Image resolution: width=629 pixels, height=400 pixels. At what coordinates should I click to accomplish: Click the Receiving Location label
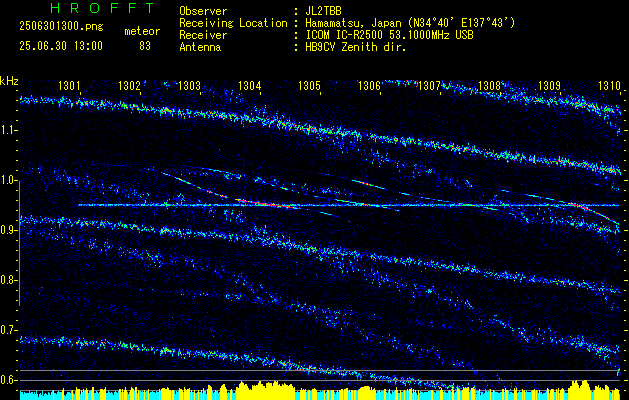click(233, 23)
